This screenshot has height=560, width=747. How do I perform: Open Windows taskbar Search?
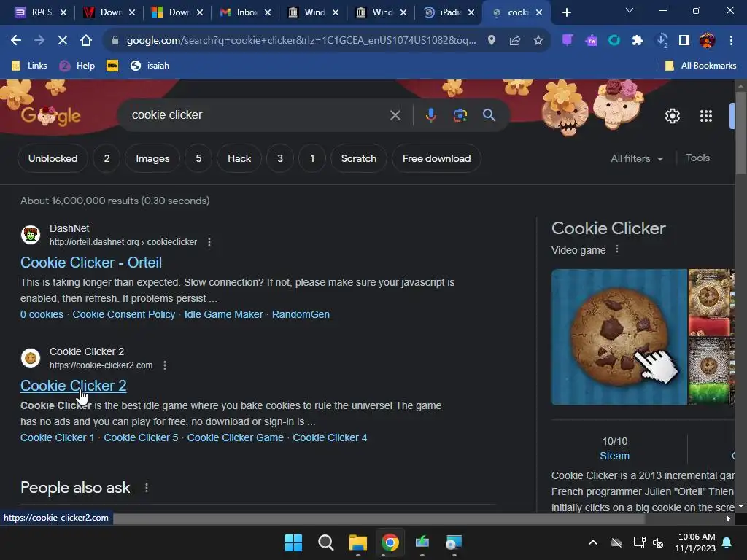point(326,542)
